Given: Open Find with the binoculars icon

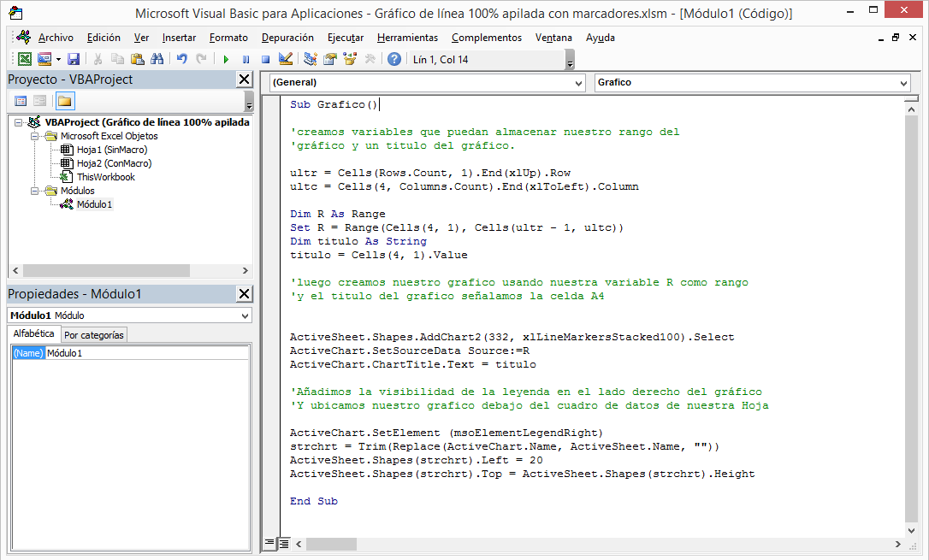Looking at the screenshot, I should 157,59.
